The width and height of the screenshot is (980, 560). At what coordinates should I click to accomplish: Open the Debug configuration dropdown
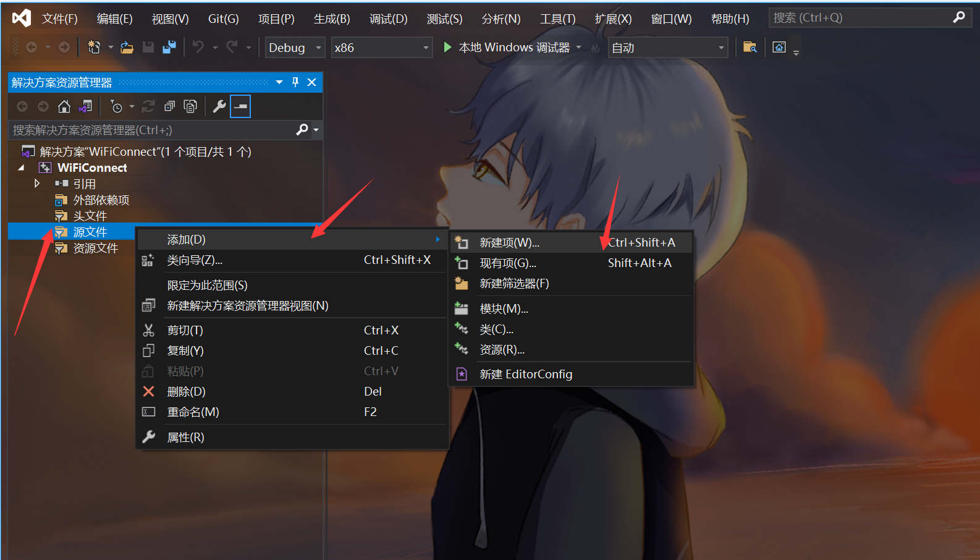[319, 48]
